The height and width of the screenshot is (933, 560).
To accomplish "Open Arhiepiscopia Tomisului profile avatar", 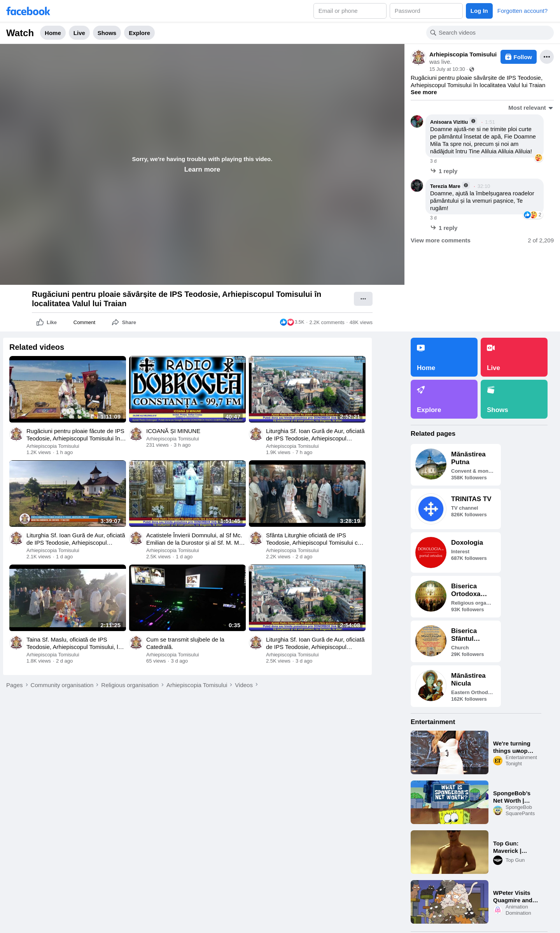I will [x=418, y=58].
